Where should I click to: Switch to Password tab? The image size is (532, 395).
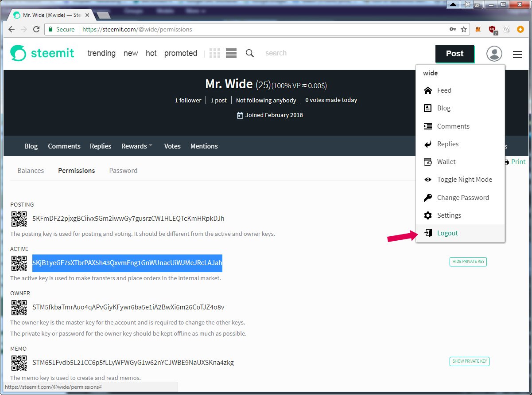click(x=123, y=171)
